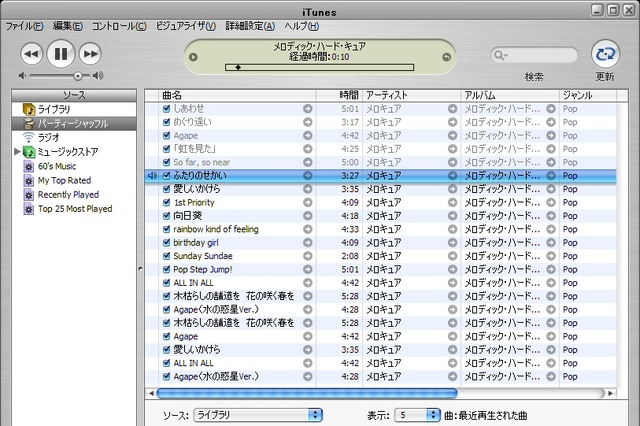Click low volume speaker icon
Viewport: 640px width, 426px height.
pos(22,75)
